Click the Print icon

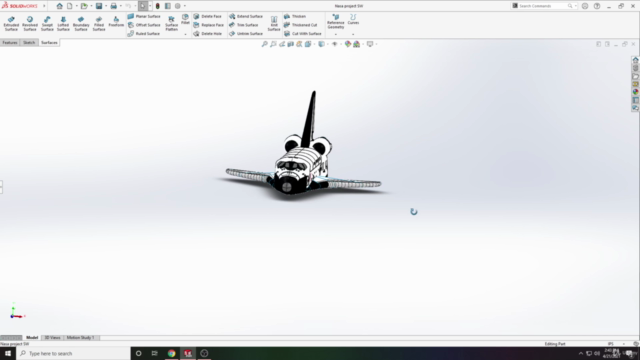click(x=113, y=6)
